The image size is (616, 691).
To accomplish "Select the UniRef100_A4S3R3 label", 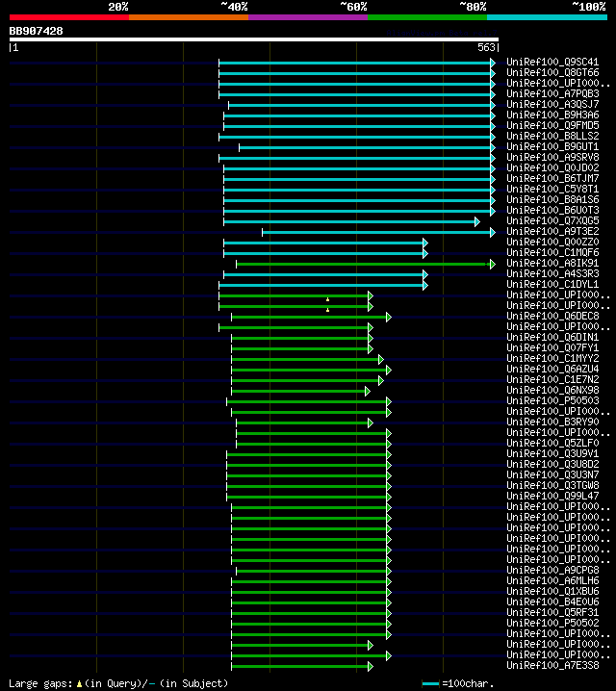I will coord(552,273).
